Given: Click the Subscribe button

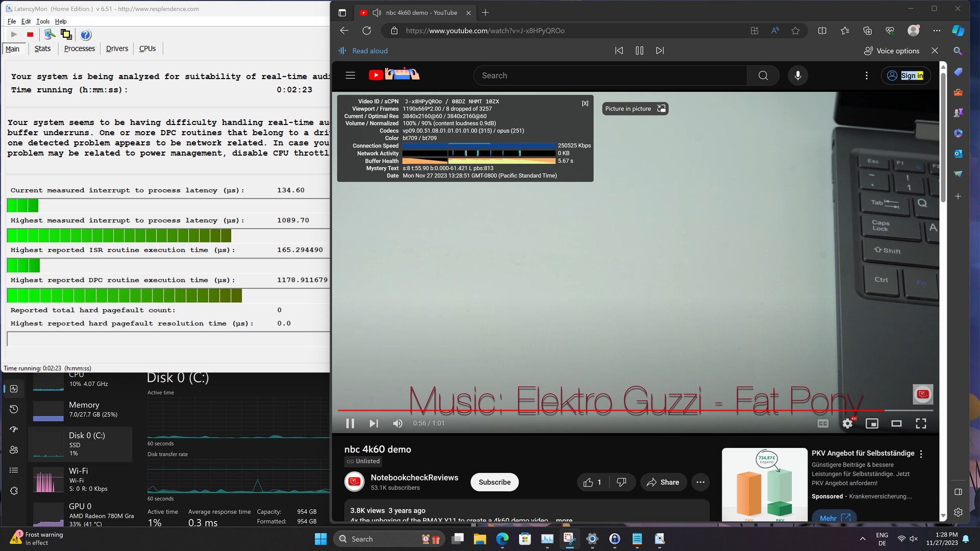Looking at the screenshot, I should [494, 482].
